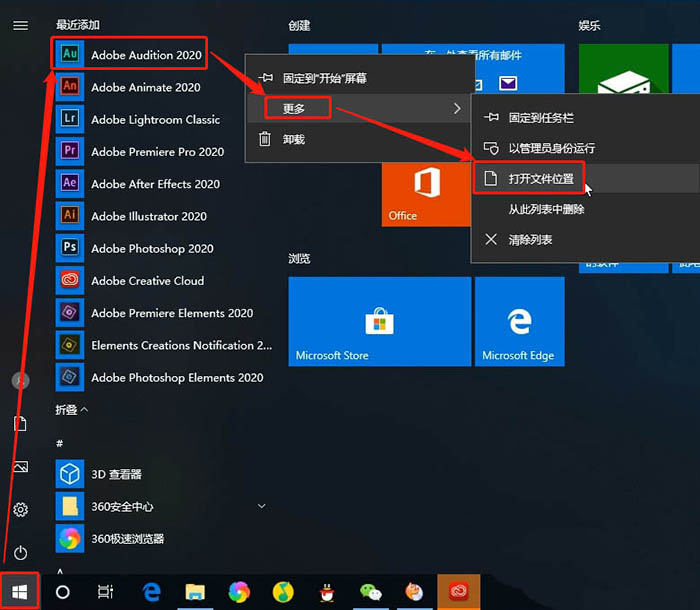Collapse the recently added list 折叠
The image size is (700, 610).
71,409
